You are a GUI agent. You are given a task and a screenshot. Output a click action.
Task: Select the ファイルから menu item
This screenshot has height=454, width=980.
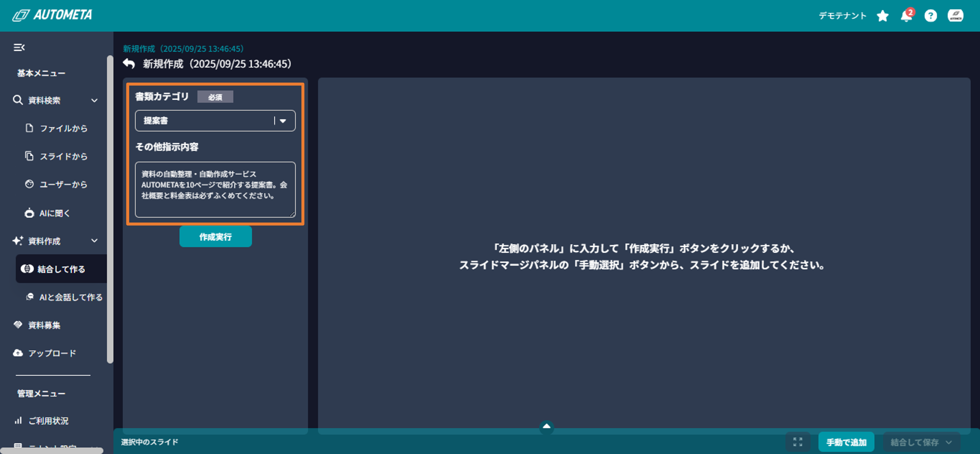coord(64,129)
